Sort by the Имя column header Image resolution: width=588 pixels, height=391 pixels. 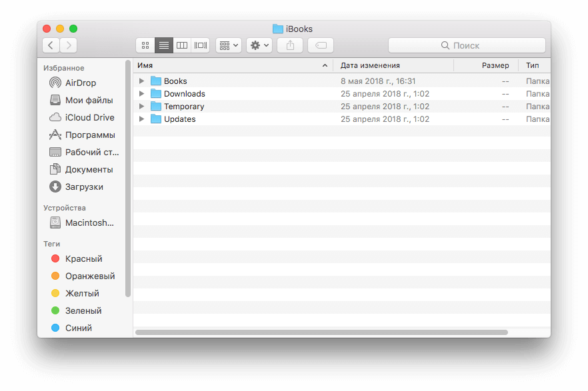point(233,65)
